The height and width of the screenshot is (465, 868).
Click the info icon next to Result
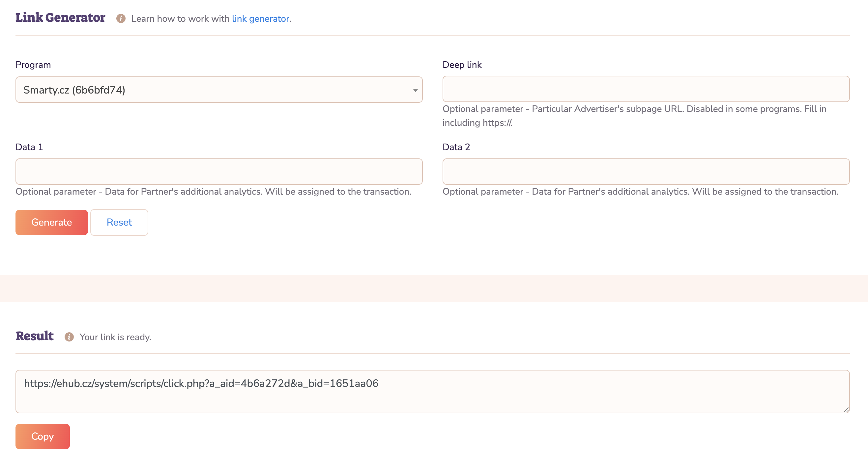69,337
